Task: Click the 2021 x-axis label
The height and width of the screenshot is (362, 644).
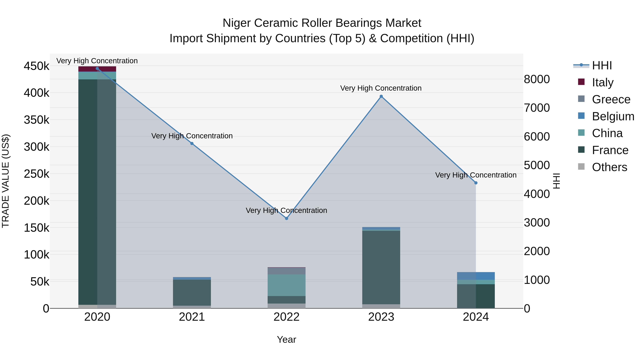Action: click(192, 317)
